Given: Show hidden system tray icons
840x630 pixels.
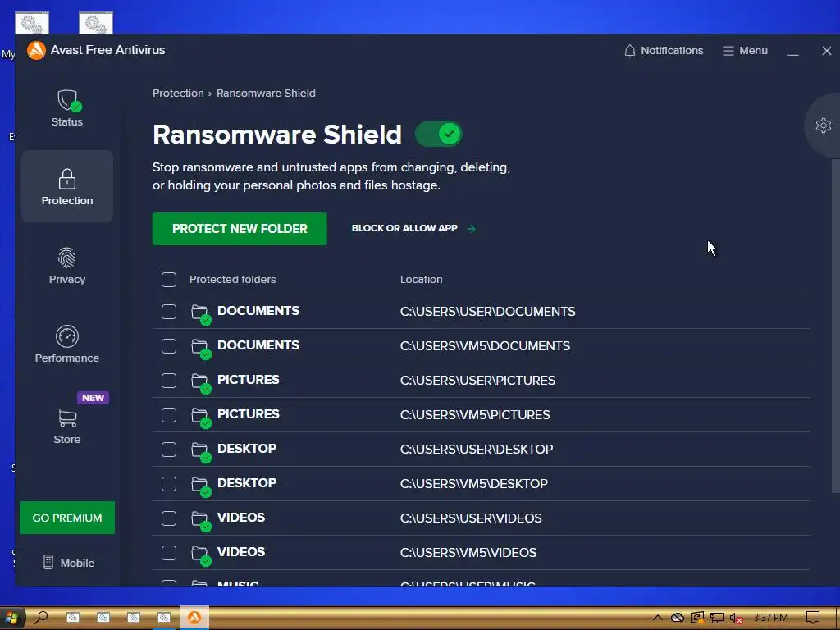Looking at the screenshot, I should 658,619.
